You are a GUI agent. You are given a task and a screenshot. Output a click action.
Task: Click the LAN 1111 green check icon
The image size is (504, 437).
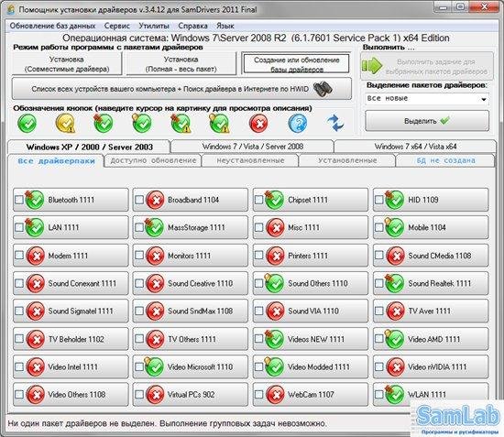pyautogui.click(x=35, y=227)
